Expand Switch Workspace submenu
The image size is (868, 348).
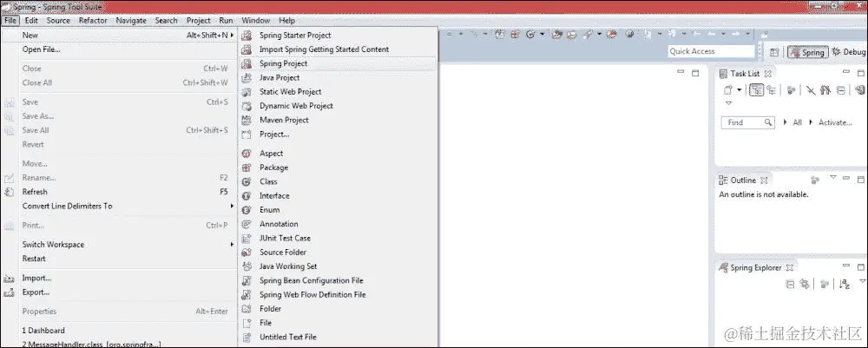coord(232,245)
